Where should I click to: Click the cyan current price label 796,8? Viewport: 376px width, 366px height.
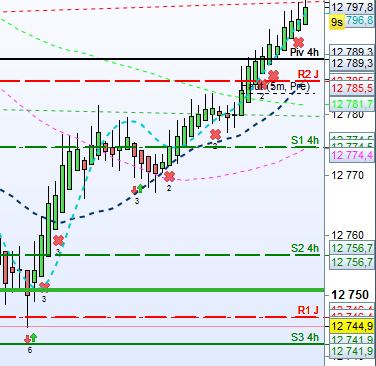360,21
